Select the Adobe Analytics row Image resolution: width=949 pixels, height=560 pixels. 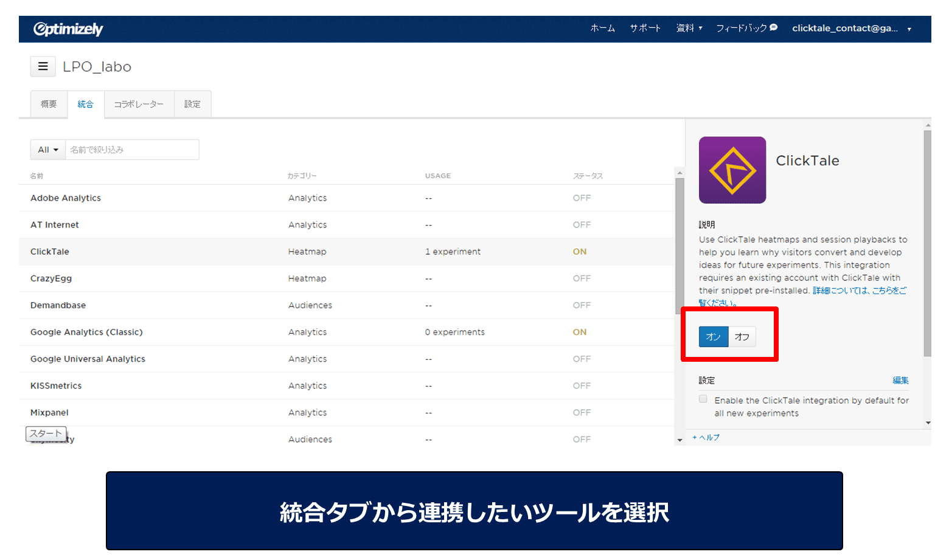coord(347,198)
